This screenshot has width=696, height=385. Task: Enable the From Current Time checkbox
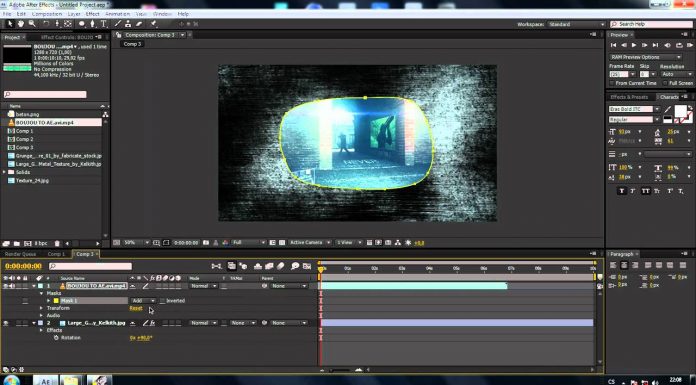click(x=612, y=83)
